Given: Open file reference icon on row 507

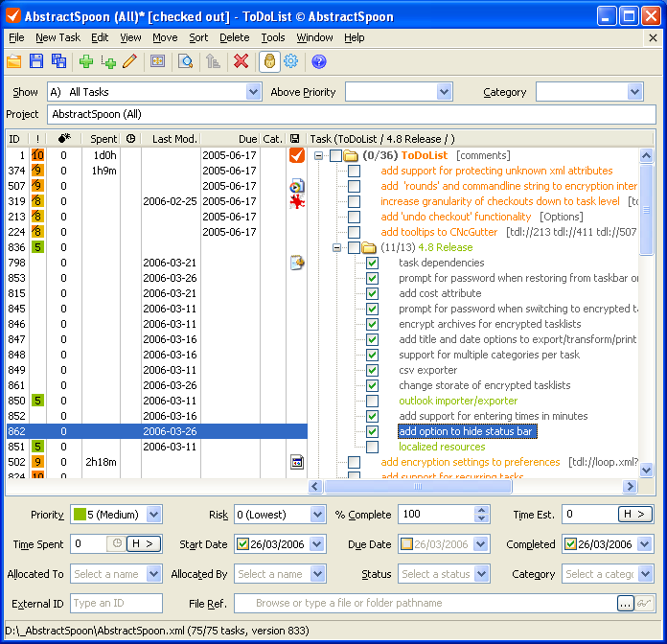Looking at the screenshot, I should coord(297,186).
